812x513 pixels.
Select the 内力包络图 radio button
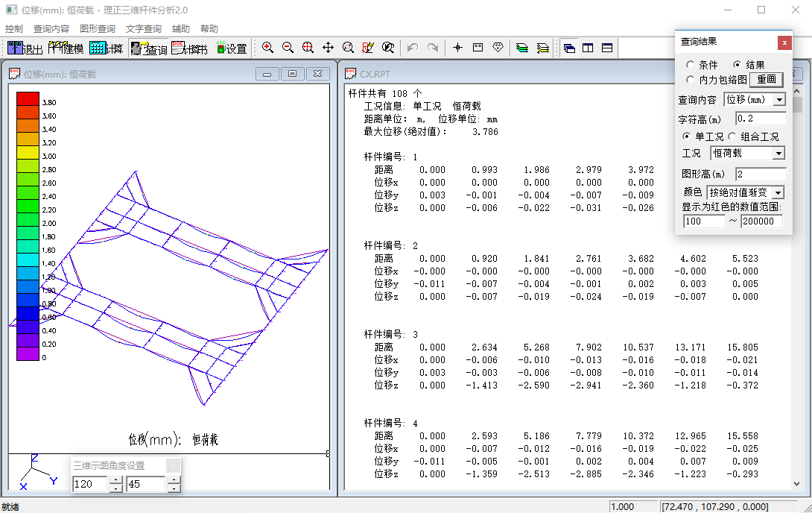click(690, 80)
